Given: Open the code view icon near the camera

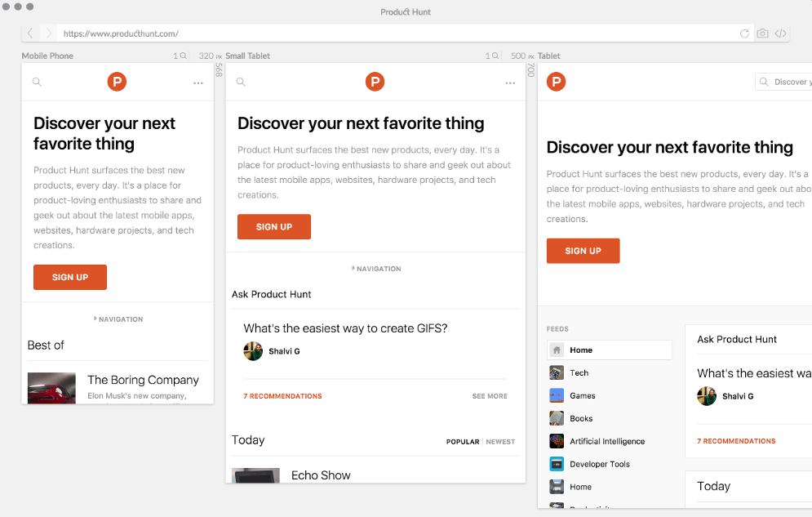Looking at the screenshot, I should pos(781,33).
